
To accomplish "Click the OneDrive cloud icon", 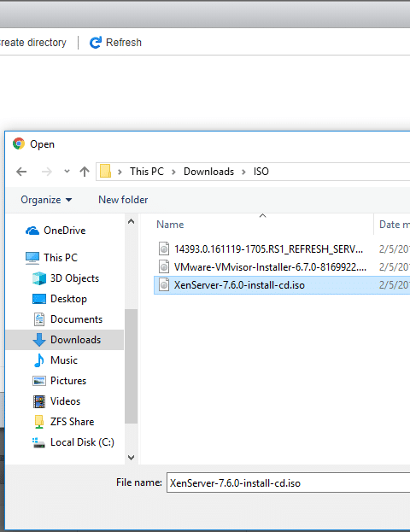I will pyautogui.click(x=32, y=231).
